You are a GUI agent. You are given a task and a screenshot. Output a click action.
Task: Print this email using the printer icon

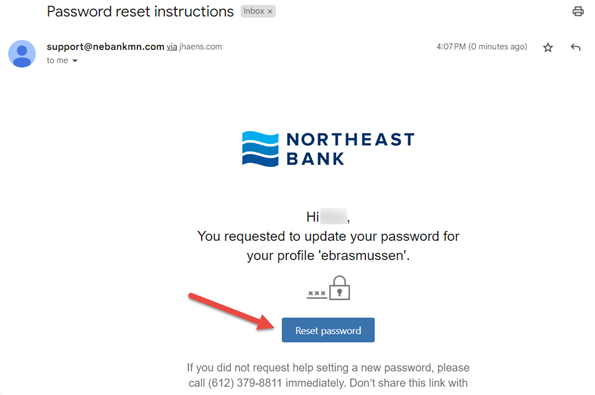[578, 11]
